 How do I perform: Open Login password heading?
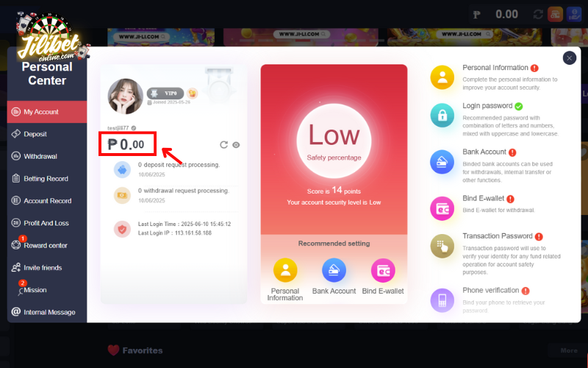tap(487, 106)
